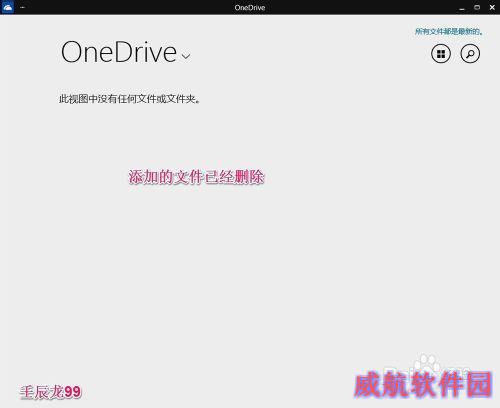Open the search magnifier button
Viewport: 500px width, 408px height.
pos(470,54)
